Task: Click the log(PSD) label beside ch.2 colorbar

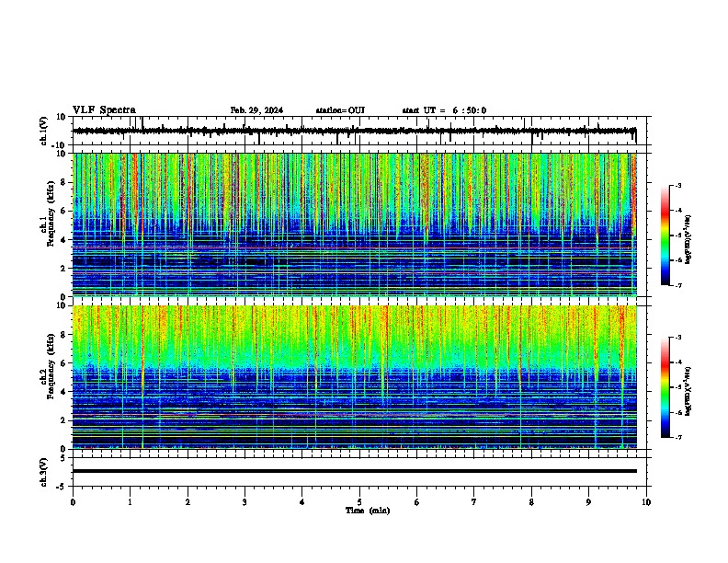Action: pyautogui.click(x=688, y=391)
